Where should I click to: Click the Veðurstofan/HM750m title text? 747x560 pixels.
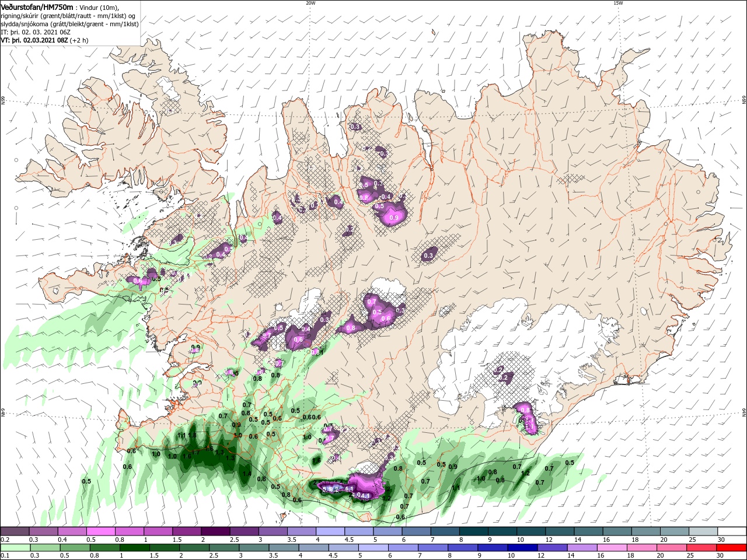click(37, 6)
